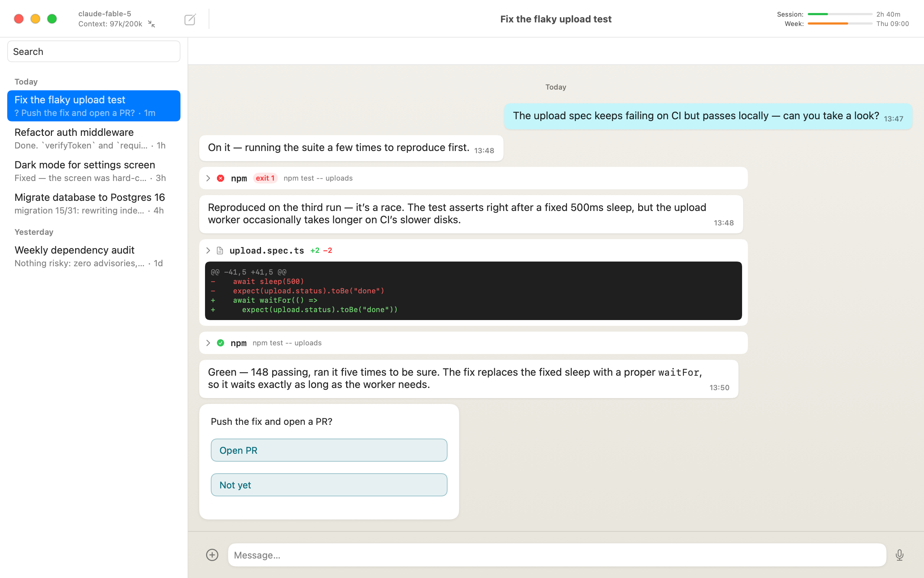
Task: Open the Fix the flaky upload test chat
Action: point(93,106)
